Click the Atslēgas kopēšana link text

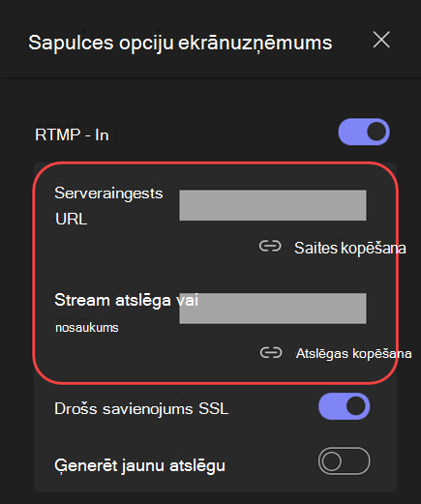point(354,353)
